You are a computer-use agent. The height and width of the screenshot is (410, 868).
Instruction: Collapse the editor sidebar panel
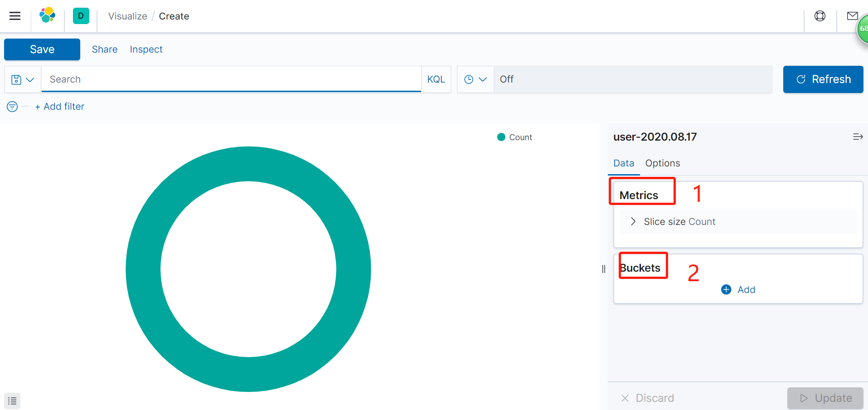pos(858,137)
